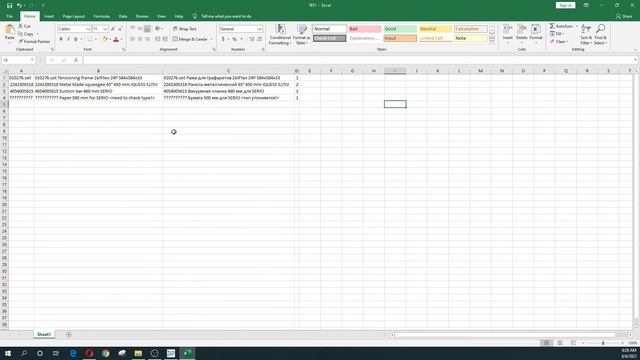Switch to the Formulas tab
Screen dimensions: 640x360
click(102, 16)
